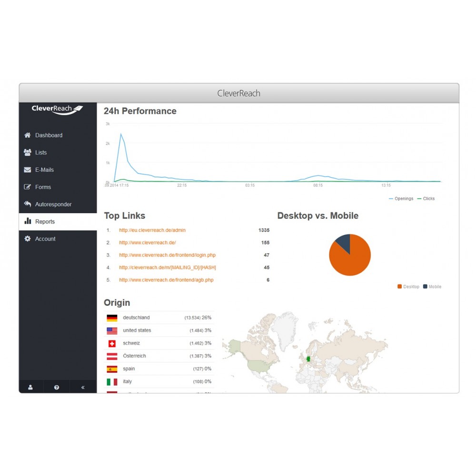
Task: Click Germany highlighted green on the map
Action: 308,359
